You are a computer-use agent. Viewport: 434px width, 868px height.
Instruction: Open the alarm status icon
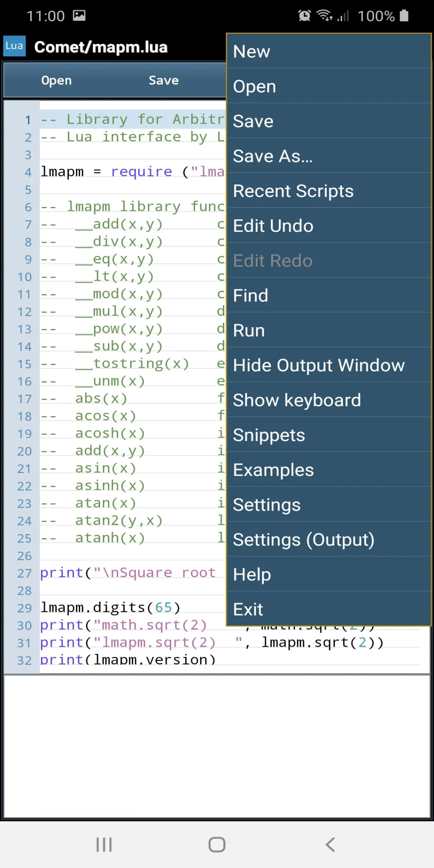point(304,16)
